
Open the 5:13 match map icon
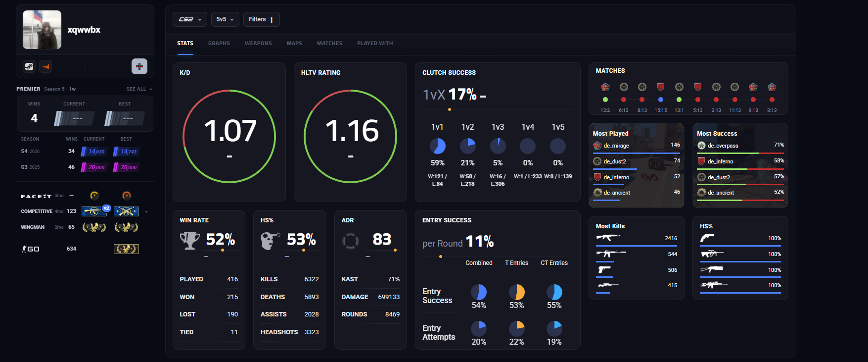pyautogui.click(x=698, y=87)
